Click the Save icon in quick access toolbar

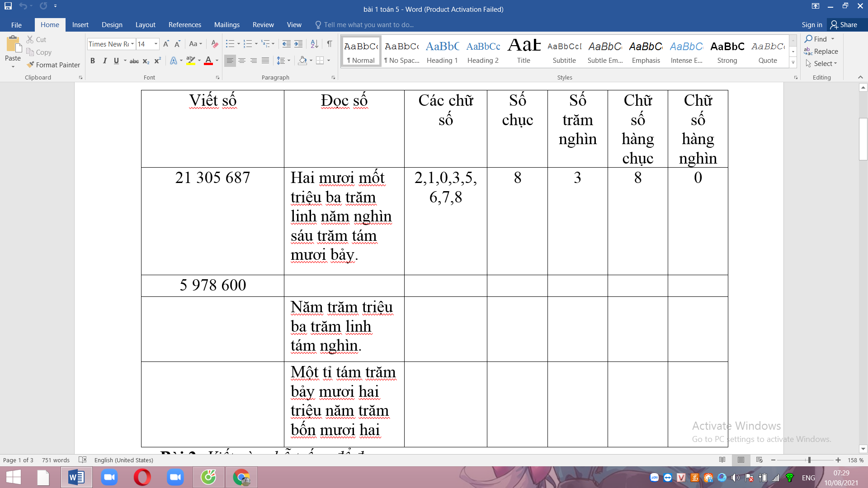[x=8, y=6]
